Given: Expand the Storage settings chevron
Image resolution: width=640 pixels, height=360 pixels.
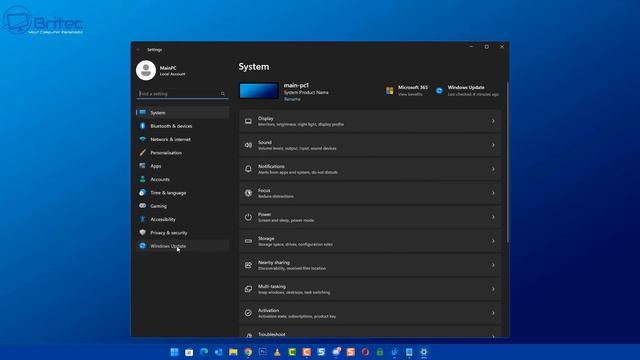Looking at the screenshot, I should 493,241.
